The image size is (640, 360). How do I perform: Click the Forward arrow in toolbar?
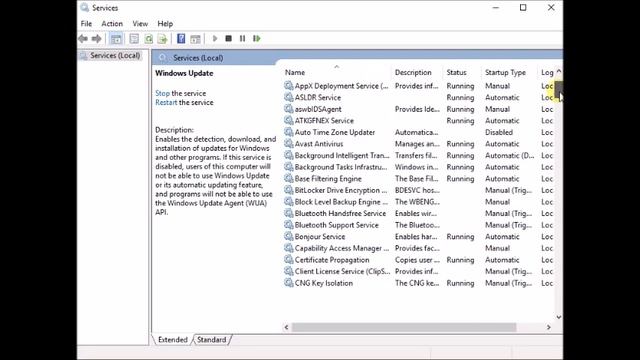97,39
